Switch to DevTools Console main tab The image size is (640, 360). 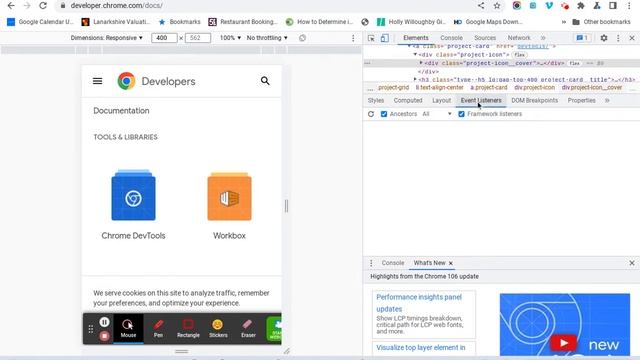(x=451, y=38)
